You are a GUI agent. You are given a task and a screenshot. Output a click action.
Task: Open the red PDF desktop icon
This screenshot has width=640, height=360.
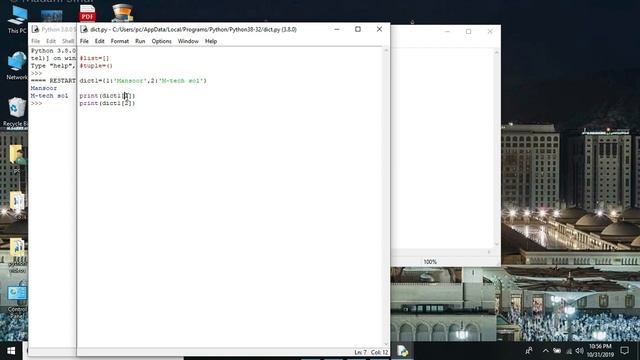87,13
